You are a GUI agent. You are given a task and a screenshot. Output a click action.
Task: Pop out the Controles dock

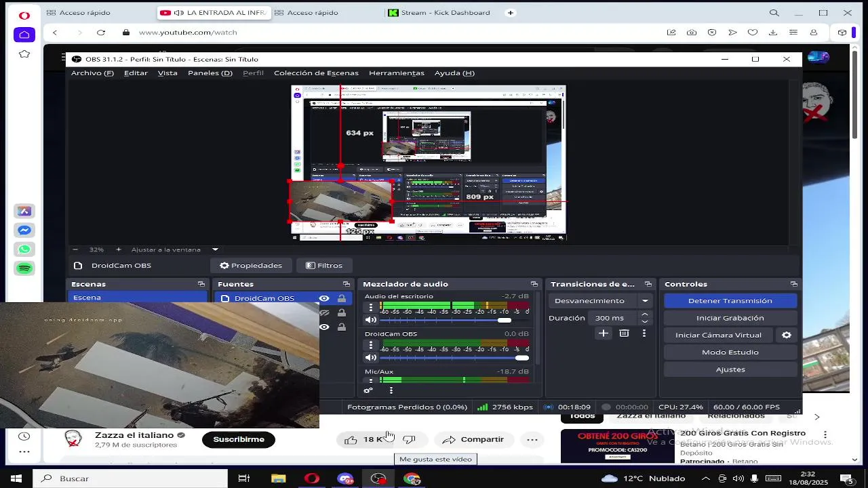tap(794, 284)
